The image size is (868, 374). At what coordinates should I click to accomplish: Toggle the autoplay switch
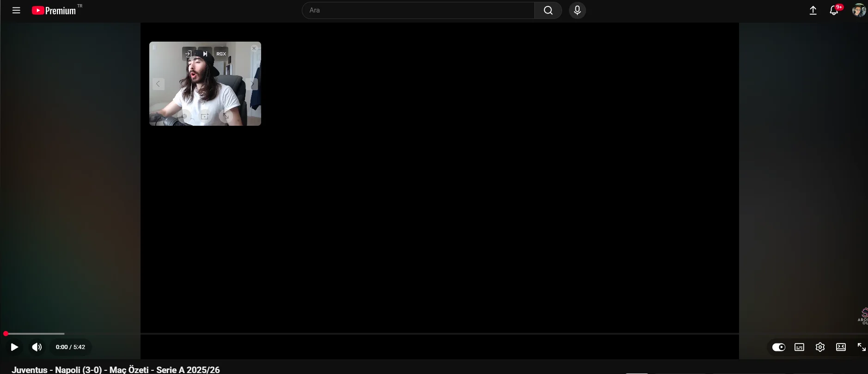click(x=779, y=347)
